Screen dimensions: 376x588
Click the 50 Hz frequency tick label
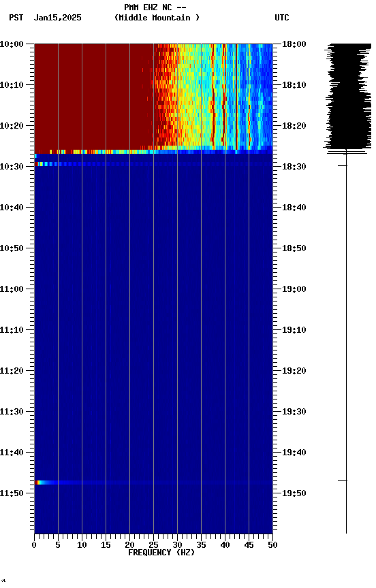pos(272,545)
